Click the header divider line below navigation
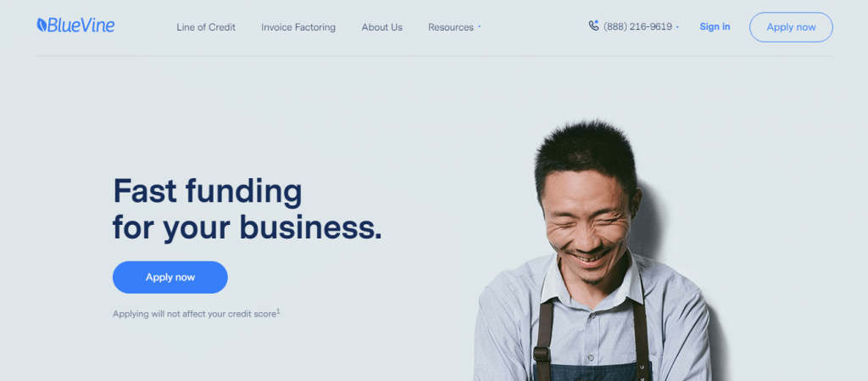This screenshot has width=868, height=381. pyautogui.click(x=435, y=56)
